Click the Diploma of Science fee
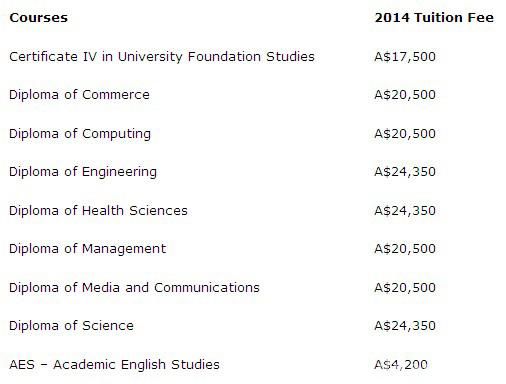Image resolution: width=506 pixels, height=384 pixels. click(405, 326)
